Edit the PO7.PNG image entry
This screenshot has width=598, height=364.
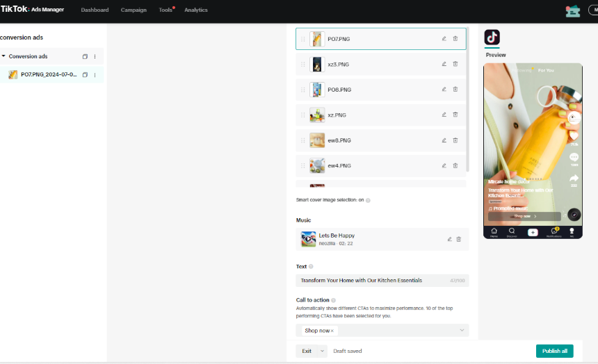point(444,39)
